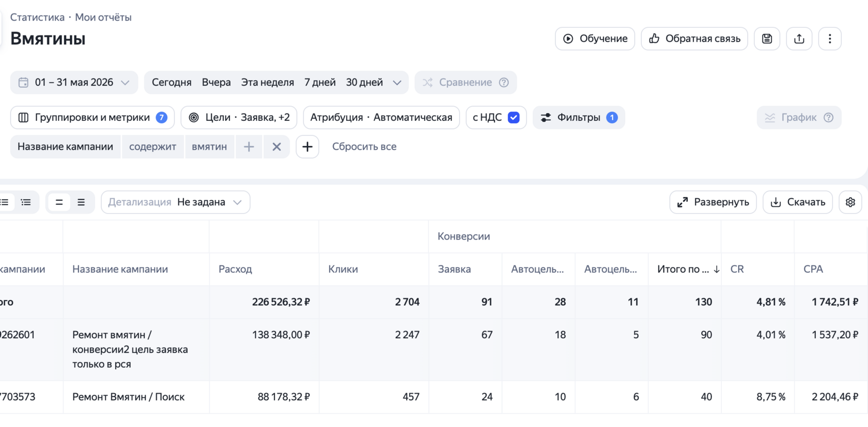The image size is (868, 427).
Task: Click the Скачать button
Action: 798,202
